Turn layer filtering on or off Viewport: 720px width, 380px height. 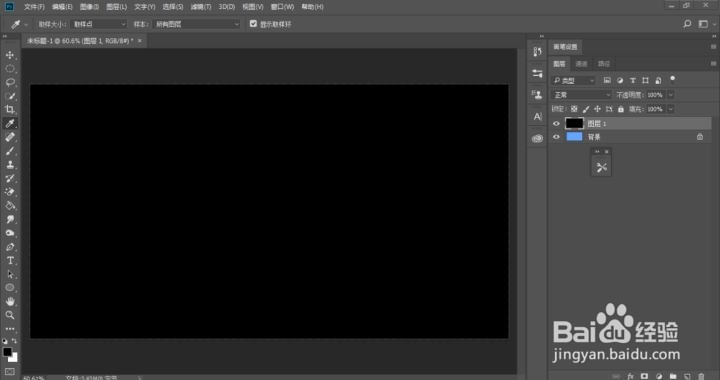click(x=672, y=79)
